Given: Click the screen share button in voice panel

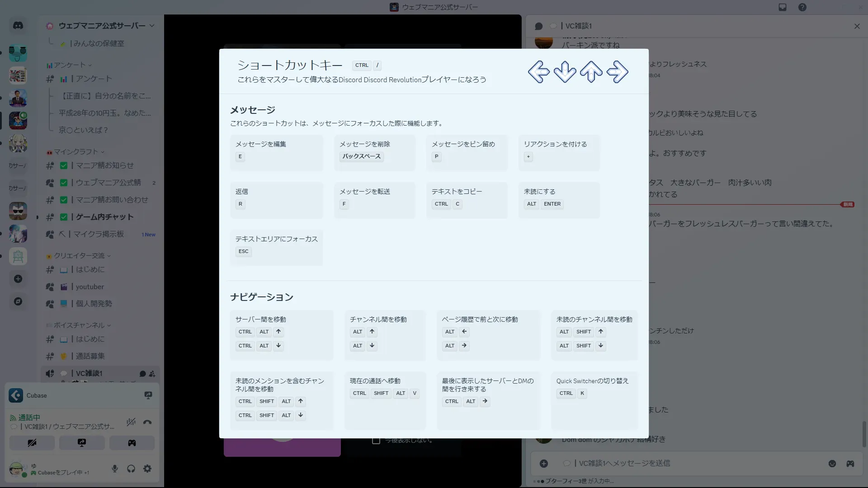Looking at the screenshot, I should [82, 443].
